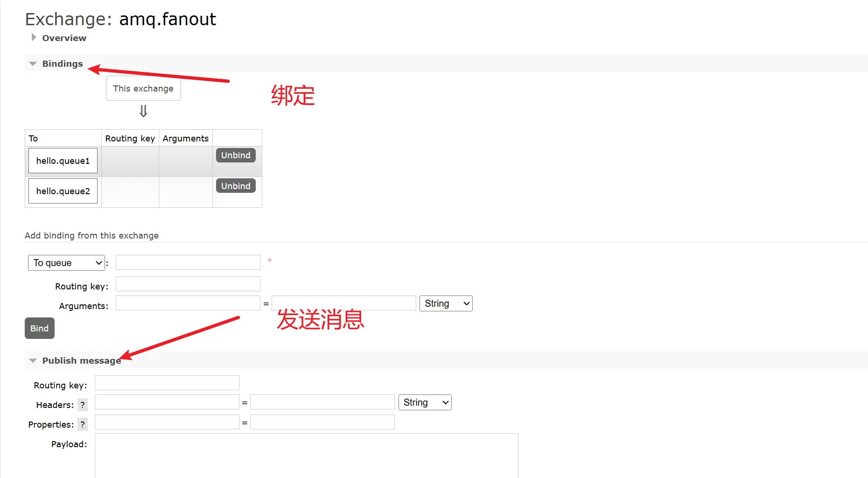Click the Headers key input field
868x478 pixels.
tap(167, 402)
